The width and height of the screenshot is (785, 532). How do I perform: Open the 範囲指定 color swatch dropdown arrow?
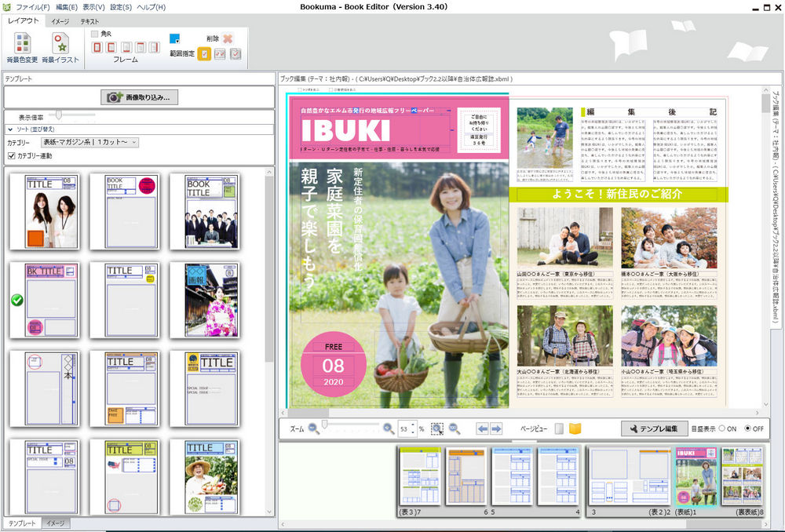(177, 40)
